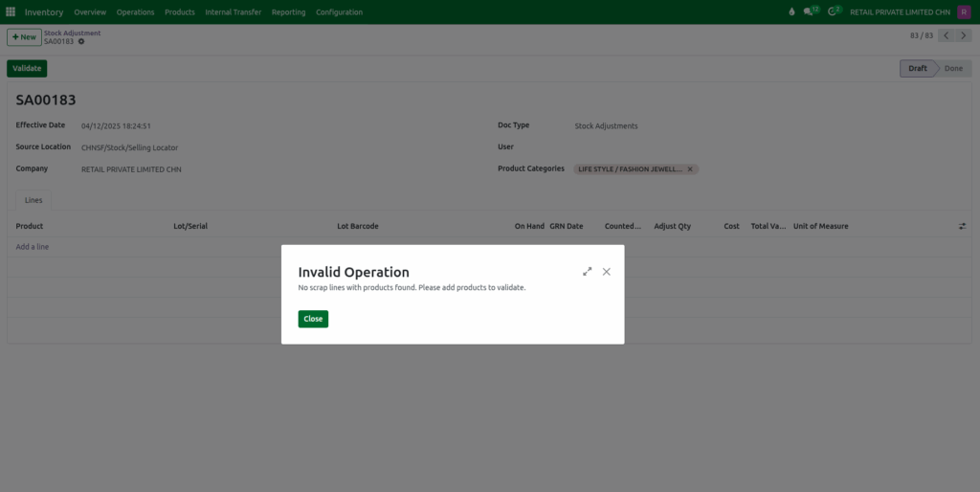Open the Overview menu
This screenshot has height=492, width=980.
tap(90, 11)
